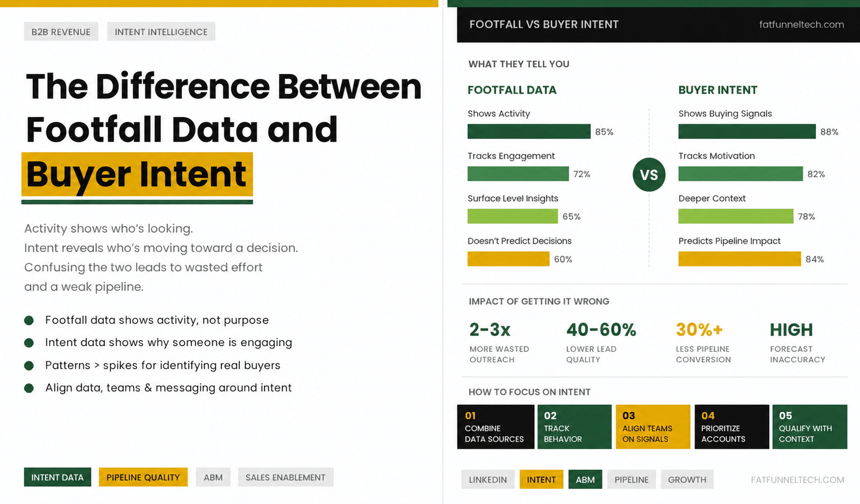
Task: Click the green VS circle badge
Action: point(649,175)
